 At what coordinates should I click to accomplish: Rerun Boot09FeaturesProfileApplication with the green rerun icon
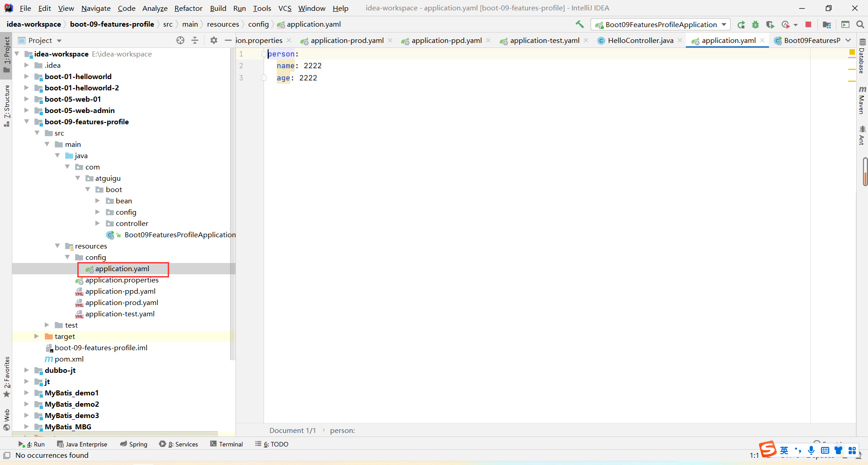(741, 24)
